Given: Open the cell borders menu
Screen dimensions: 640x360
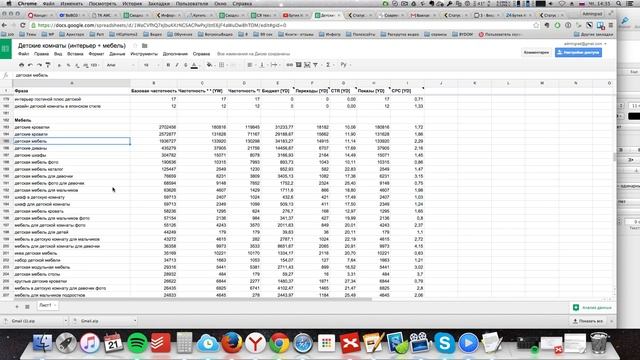Looking at the screenshot, I should click(x=222, y=65).
